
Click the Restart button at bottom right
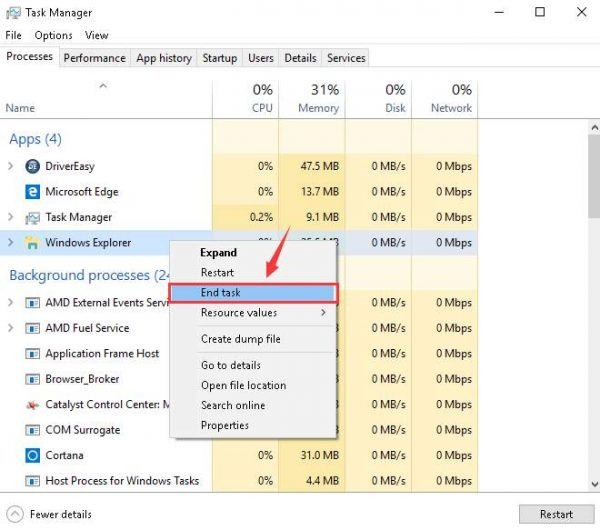(556, 514)
